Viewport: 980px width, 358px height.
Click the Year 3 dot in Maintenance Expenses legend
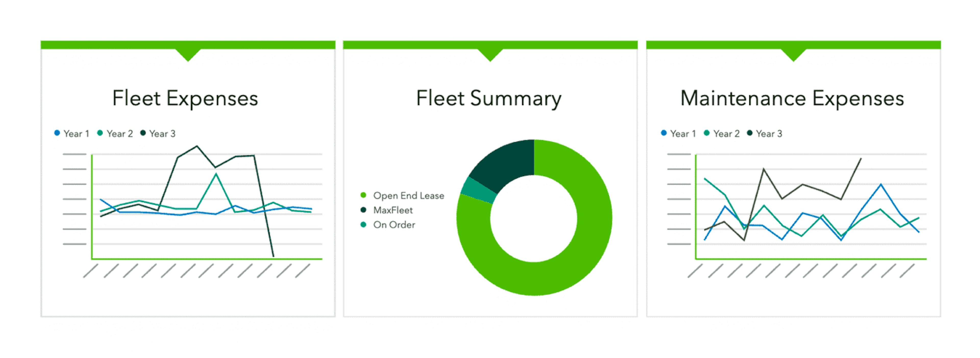[x=750, y=133]
